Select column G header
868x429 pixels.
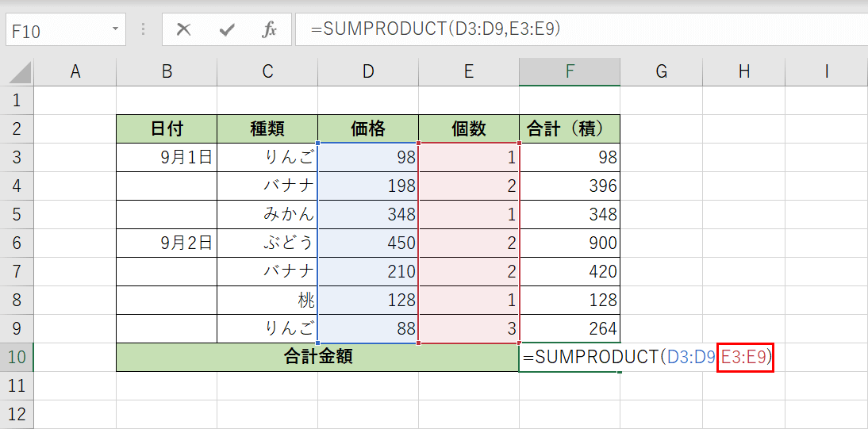coord(661,72)
